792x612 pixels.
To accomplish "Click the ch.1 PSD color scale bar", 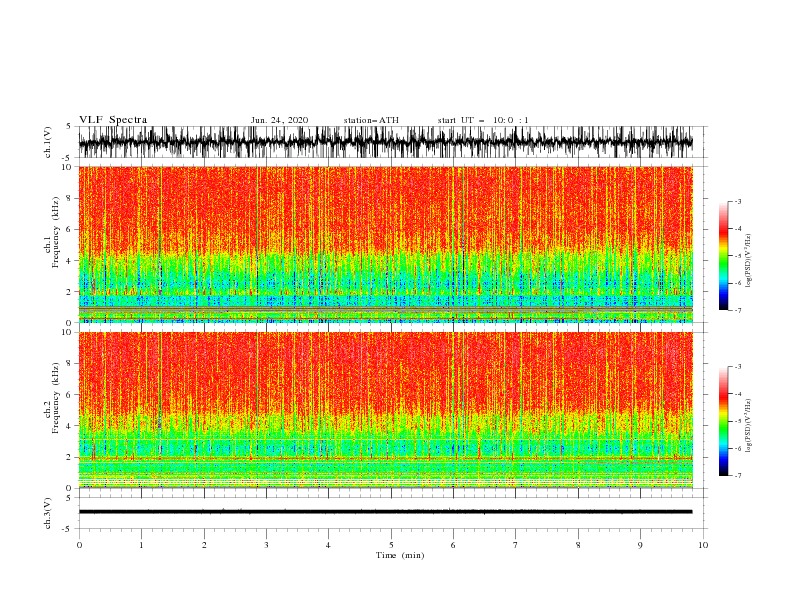I will (723, 256).
